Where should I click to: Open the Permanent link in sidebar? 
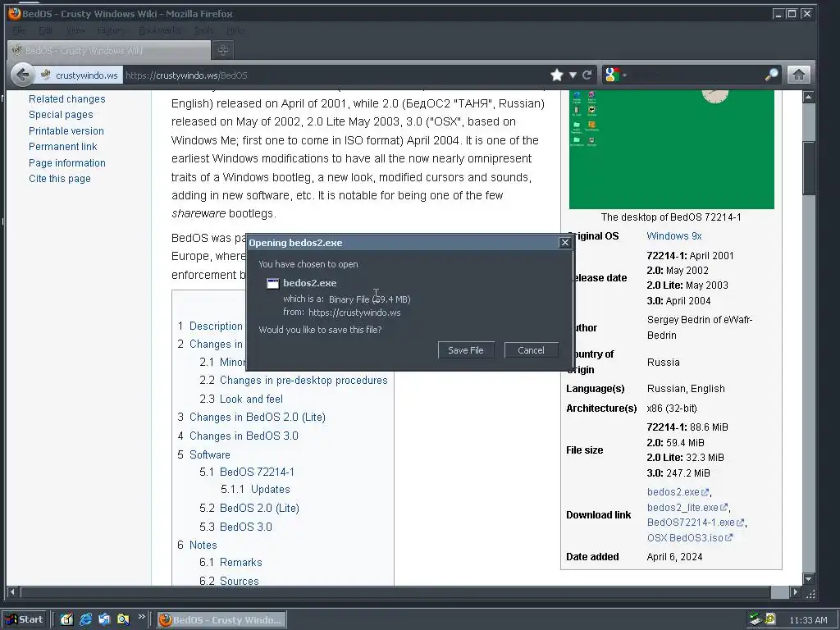[x=62, y=147]
